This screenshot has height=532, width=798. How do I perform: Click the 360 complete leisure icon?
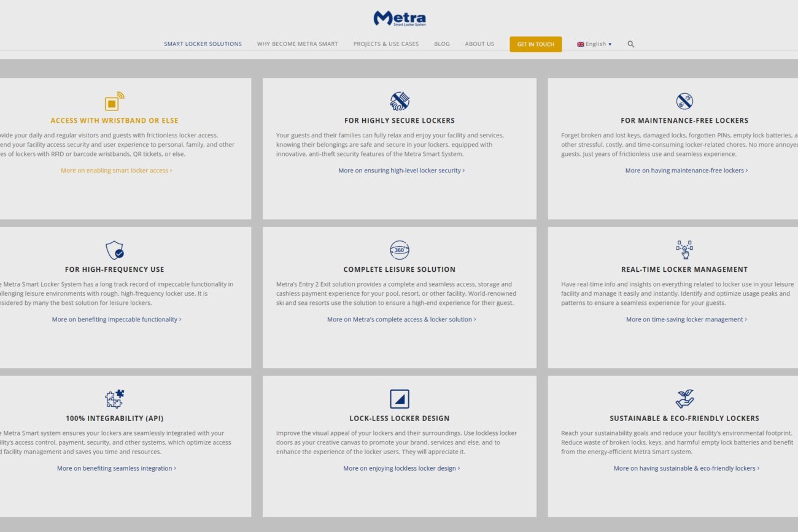pos(399,250)
